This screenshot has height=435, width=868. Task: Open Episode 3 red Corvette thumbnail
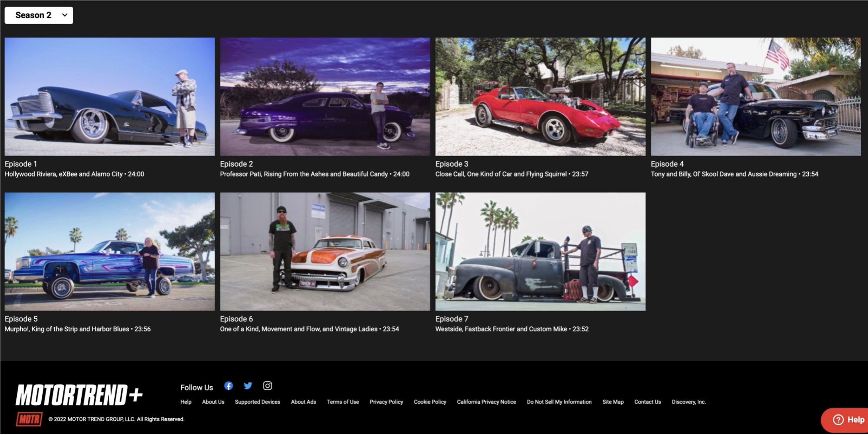540,96
